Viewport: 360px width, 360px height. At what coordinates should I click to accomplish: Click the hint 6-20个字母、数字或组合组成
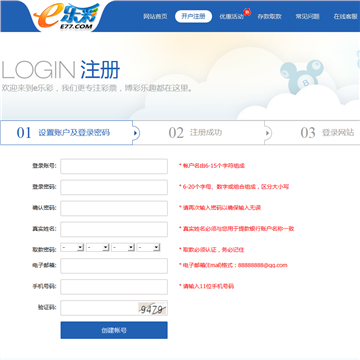234,187
